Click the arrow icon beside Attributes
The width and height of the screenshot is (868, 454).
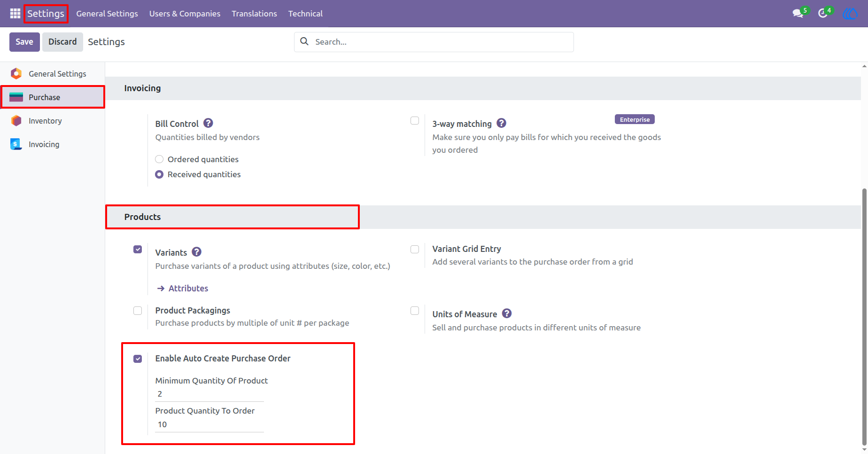click(x=161, y=288)
